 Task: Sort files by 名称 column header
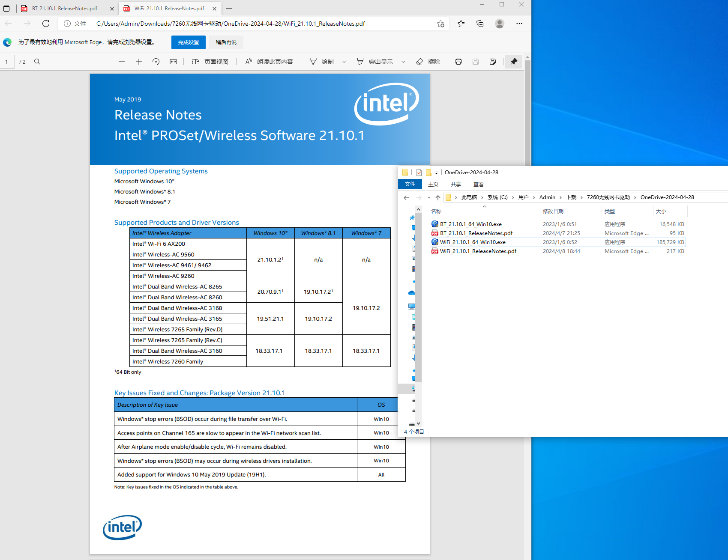point(484,211)
